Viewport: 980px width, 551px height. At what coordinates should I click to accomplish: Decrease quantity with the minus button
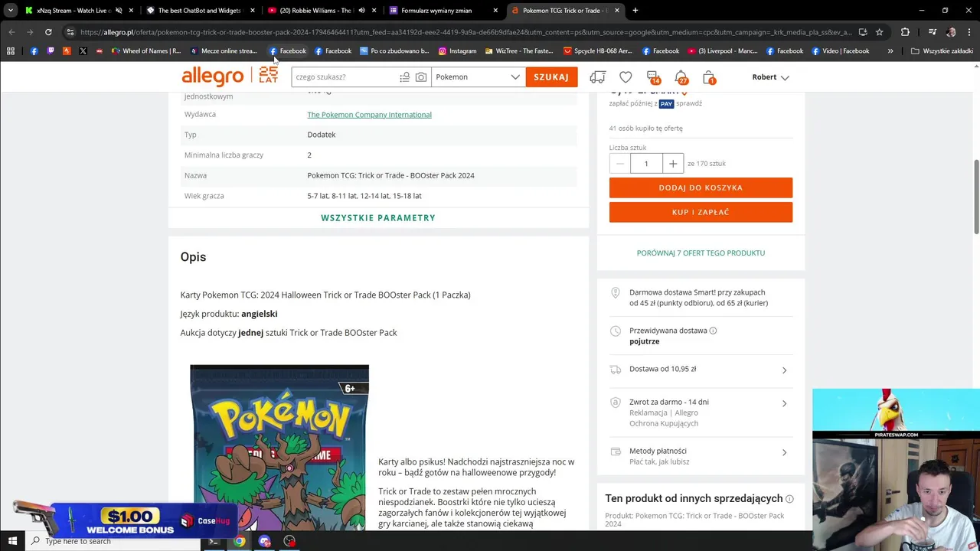coord(620,163)
